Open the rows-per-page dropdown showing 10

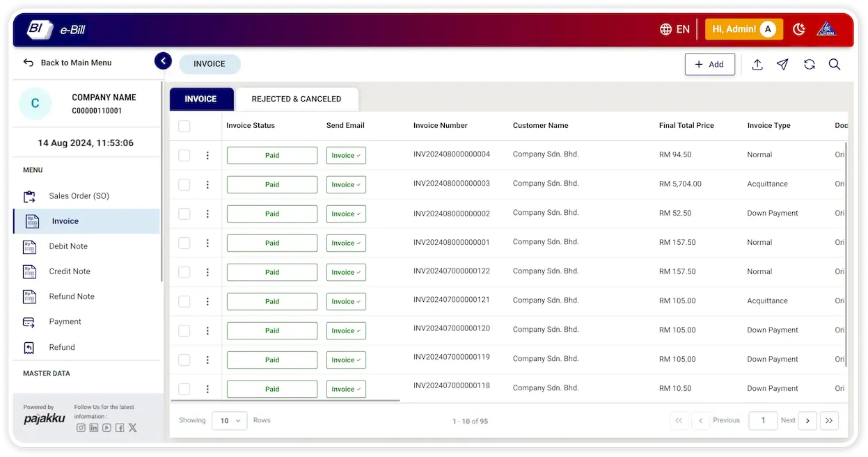229,420
